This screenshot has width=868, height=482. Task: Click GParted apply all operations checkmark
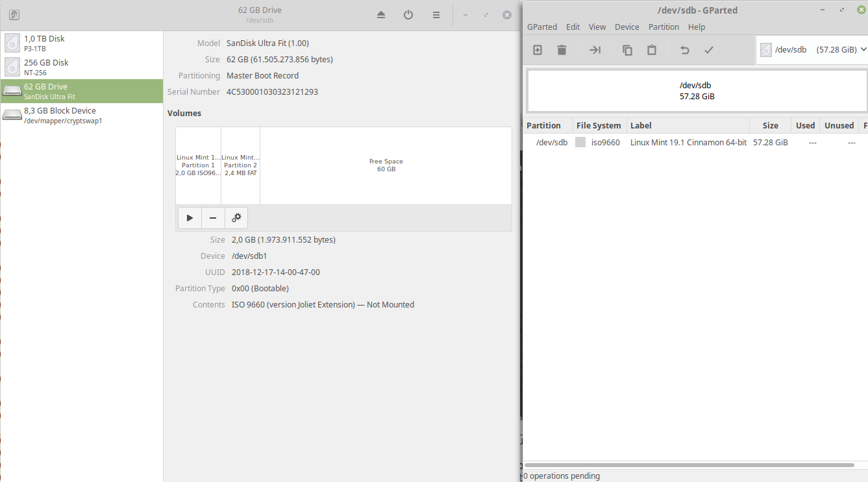click(x=709, y=50)
